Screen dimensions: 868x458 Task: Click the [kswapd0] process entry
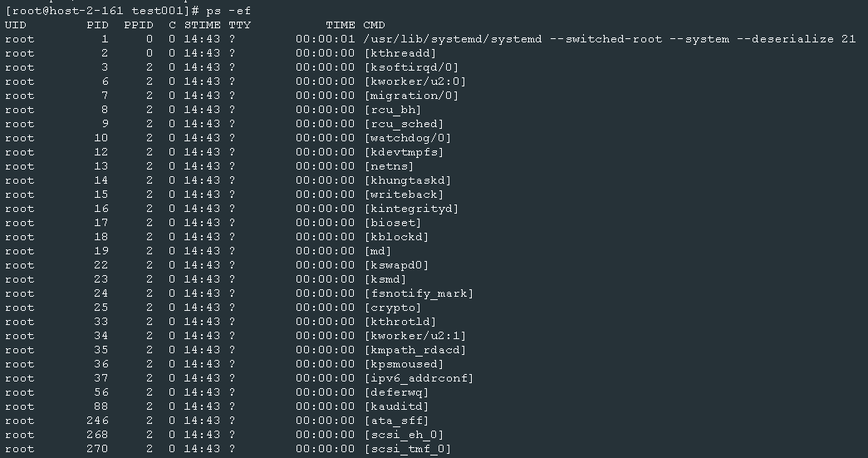point(396,265)
